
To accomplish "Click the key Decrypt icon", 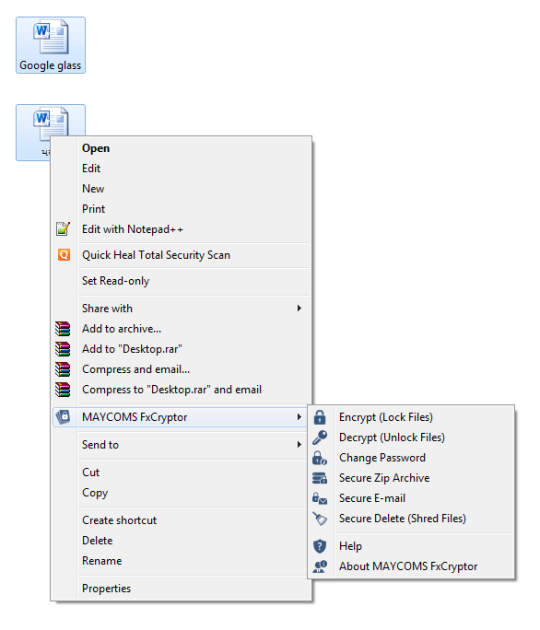I will coord(320,437).
